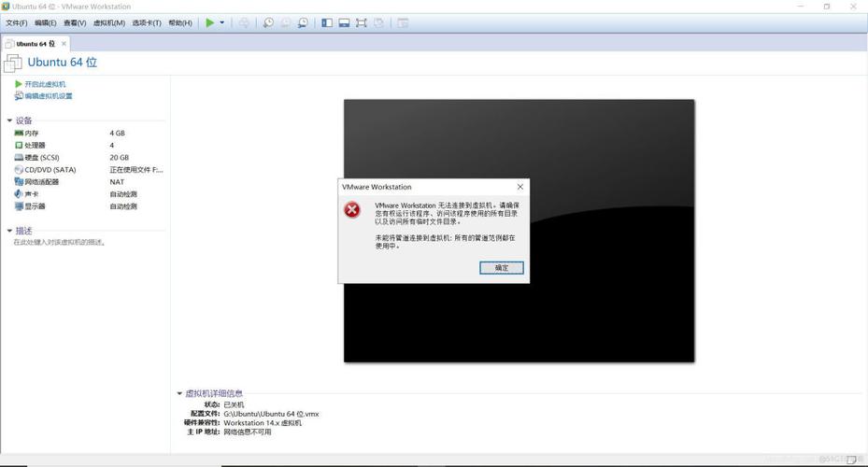868x467 pixels.
Task: Open the 选项卡(T) menu
Action: click(x=147, y=22)
